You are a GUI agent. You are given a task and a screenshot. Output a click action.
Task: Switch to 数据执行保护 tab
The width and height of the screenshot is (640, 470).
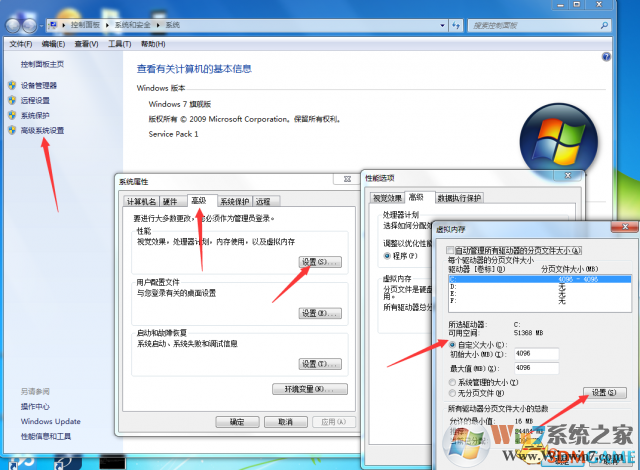coord(460,198)
